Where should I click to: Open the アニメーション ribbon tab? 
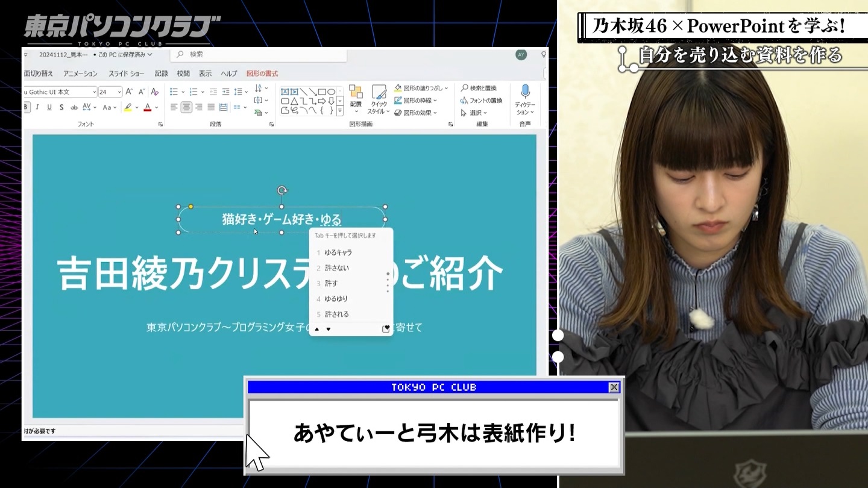coord(80,74)
